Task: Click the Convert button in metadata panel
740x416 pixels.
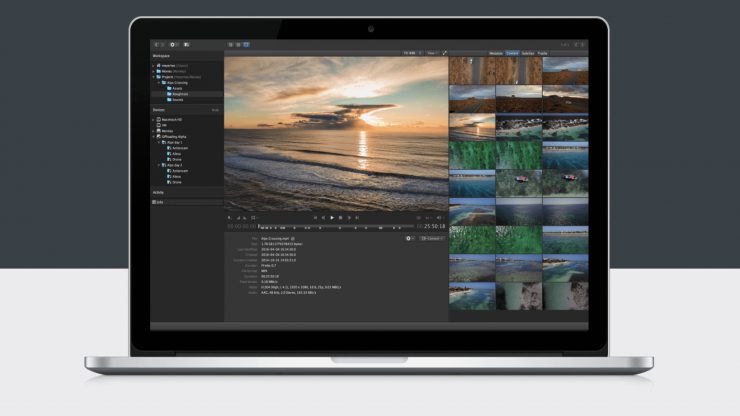Action: click(x=432, y=238)
